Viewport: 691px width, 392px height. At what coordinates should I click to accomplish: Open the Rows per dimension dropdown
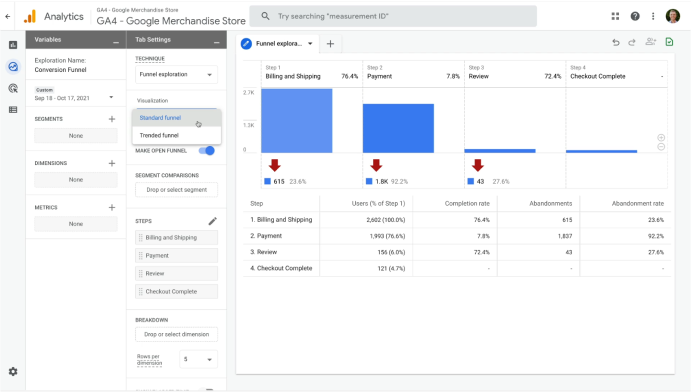tap(198, 359)
